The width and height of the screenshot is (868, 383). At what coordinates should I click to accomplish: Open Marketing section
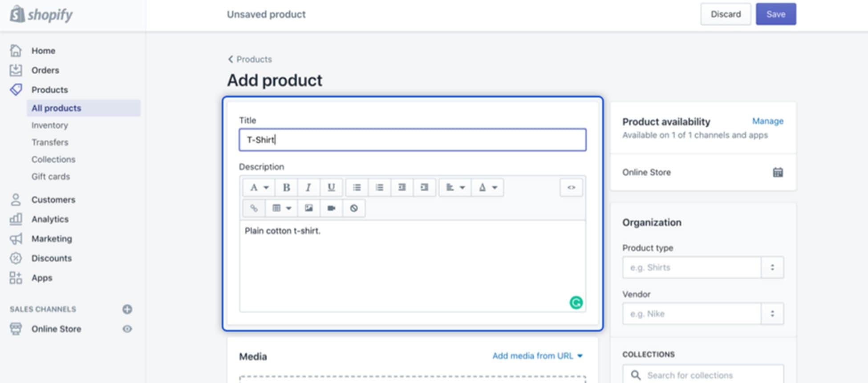click(x=51, y=239)
